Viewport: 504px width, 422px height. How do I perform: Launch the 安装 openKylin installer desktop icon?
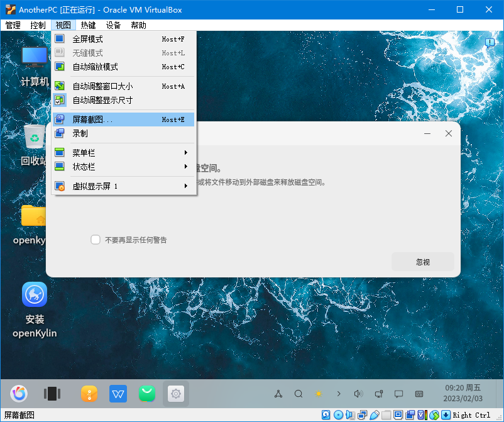click(x=35, y=309)
